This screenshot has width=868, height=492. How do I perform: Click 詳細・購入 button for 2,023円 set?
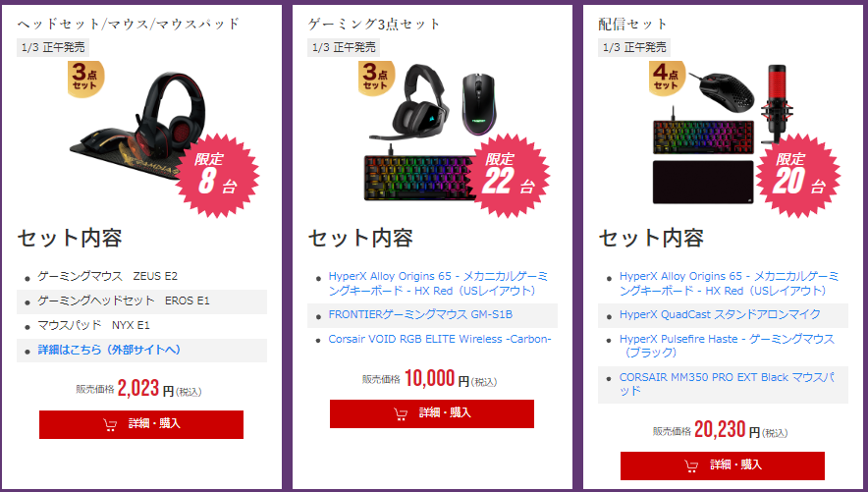tap(141, 424)
